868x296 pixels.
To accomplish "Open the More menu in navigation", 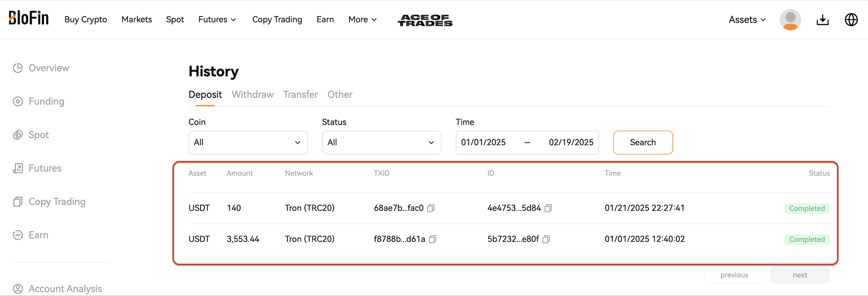I will pos(362,19).
